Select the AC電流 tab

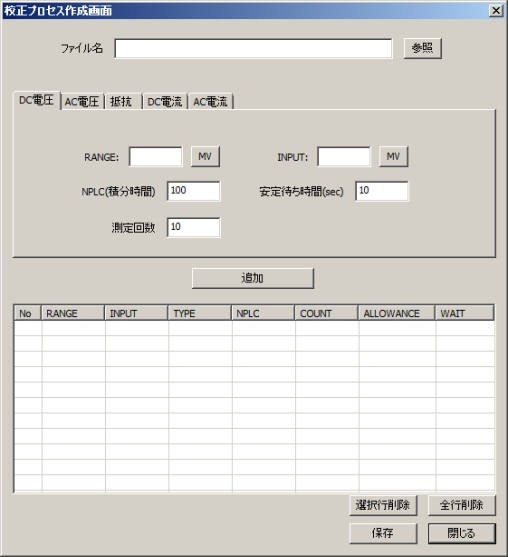(x=210, y=102)
